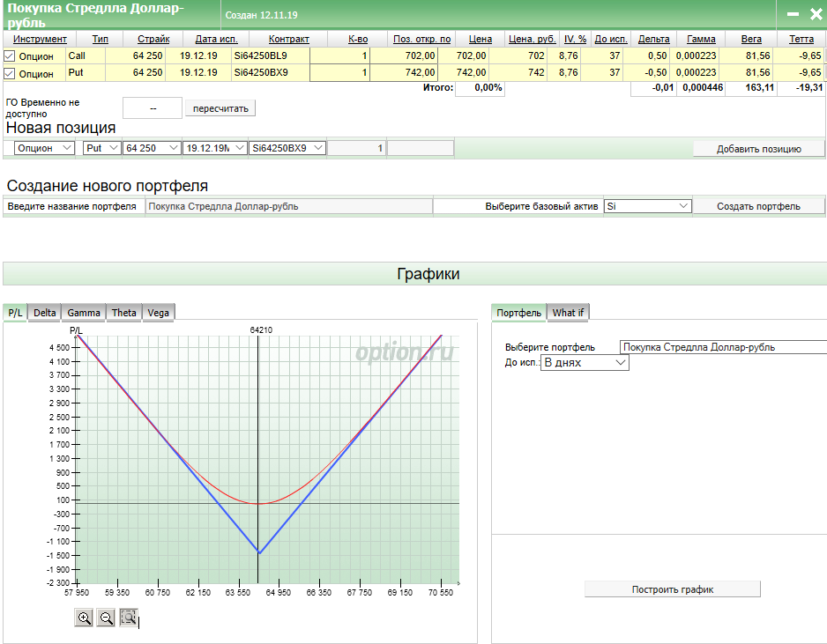Viewport: 827px width, 644px height.
Task: Switch to the Delta chart tab
Action: pyautogui.click(x=44, y=313)
